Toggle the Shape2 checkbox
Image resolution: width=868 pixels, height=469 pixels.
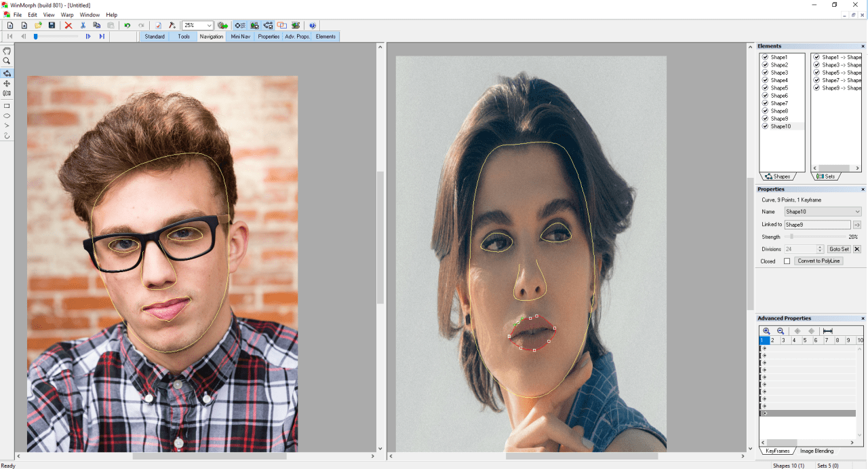point(765,64)
